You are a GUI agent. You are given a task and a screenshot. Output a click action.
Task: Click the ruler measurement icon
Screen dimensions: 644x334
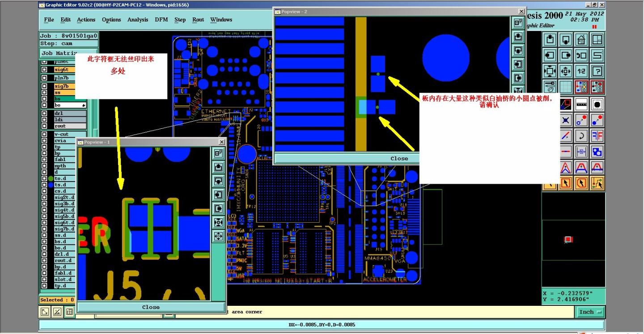(581, 105)
